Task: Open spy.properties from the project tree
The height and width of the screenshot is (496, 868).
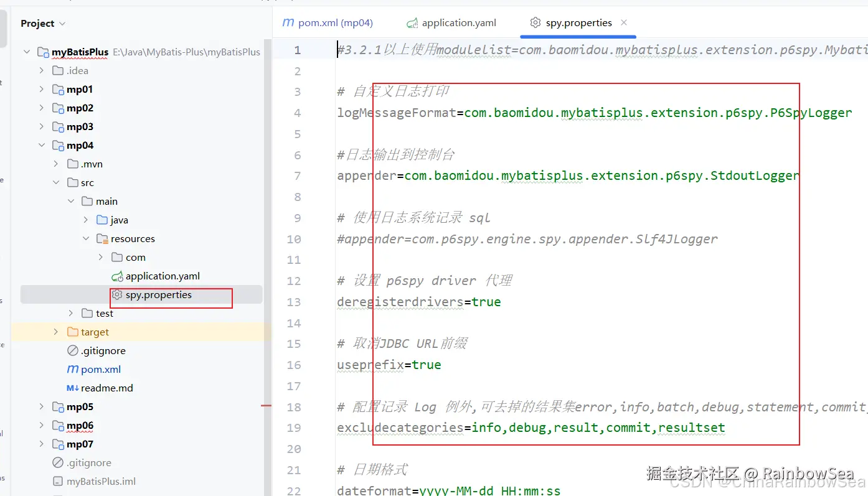Action: pos(158,294)
